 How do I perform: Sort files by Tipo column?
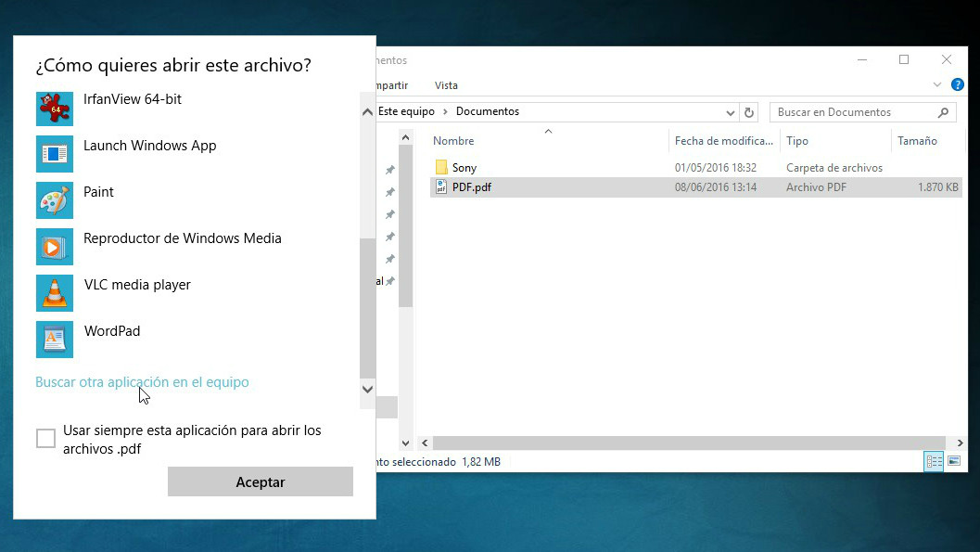797,141
